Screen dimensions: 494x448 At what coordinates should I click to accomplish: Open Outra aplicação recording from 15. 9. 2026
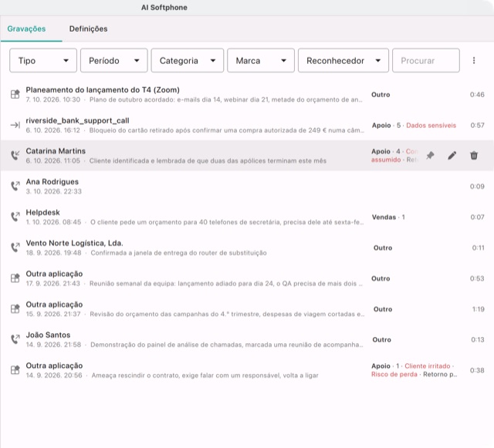[x=247, y=309]
